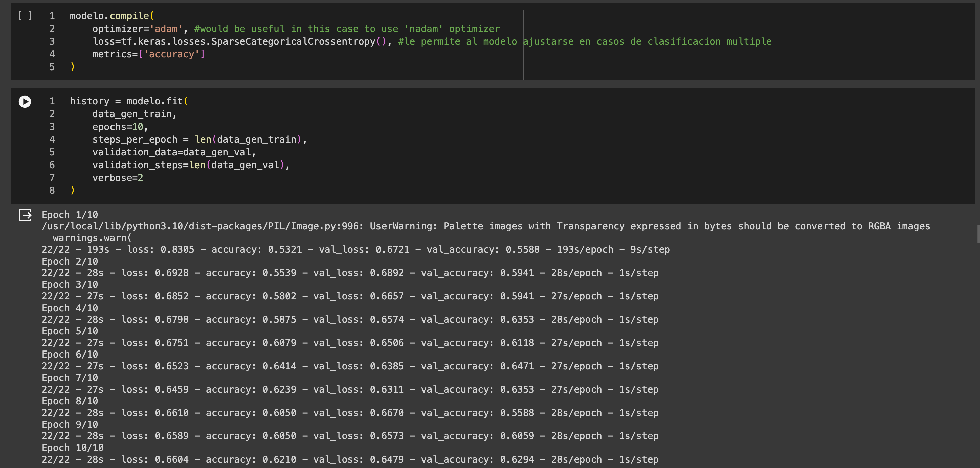
Task: Click the 'accuracy' metrics string
Action: (172, 54)
